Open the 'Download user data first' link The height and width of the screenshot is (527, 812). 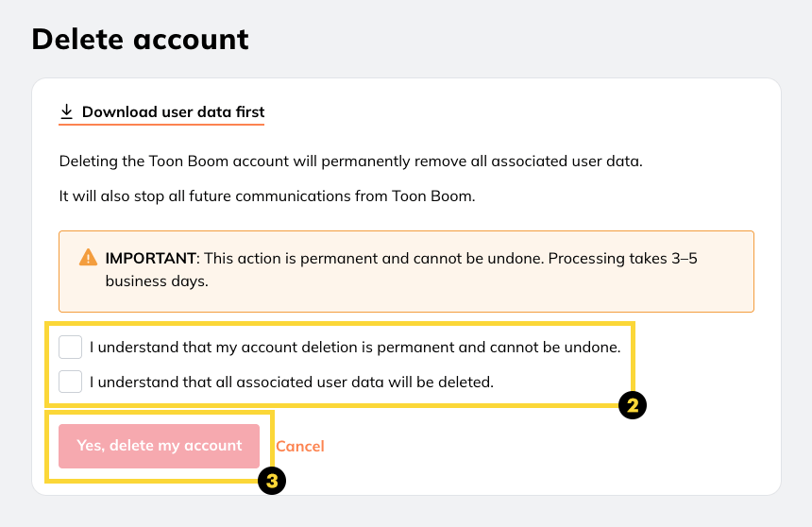pyautogui.click(x=173, y=111)
